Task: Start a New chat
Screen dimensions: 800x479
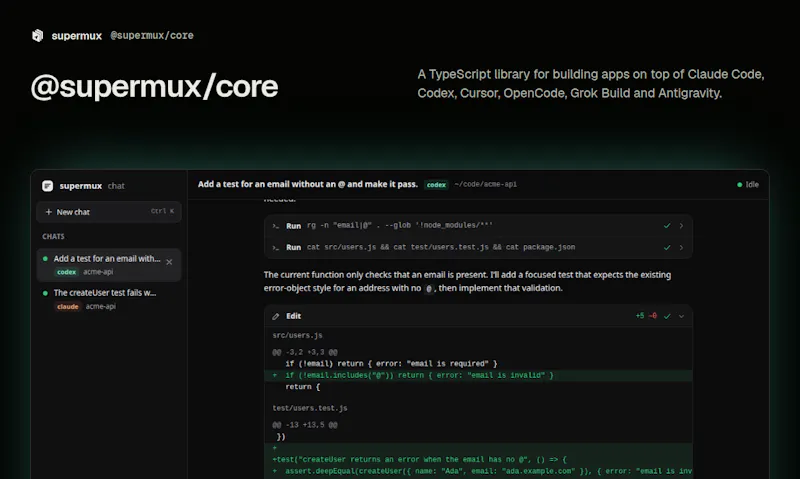Action: [x=109, y=212]
